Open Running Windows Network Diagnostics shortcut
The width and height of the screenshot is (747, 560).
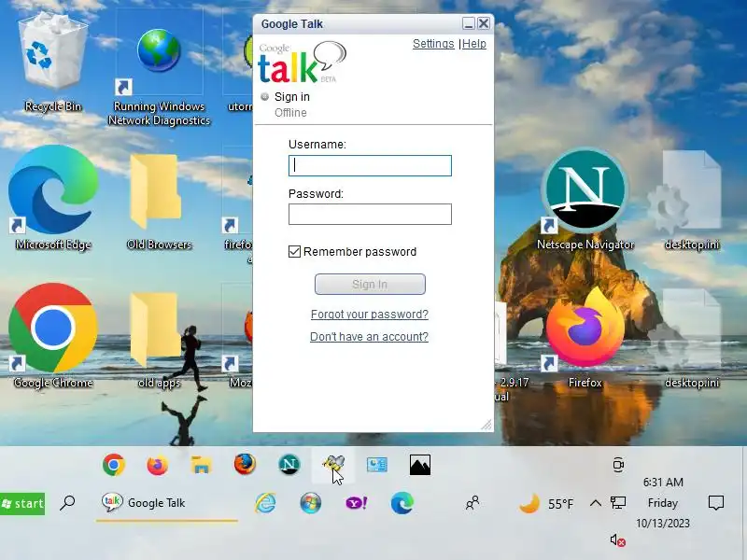[159, 72]
